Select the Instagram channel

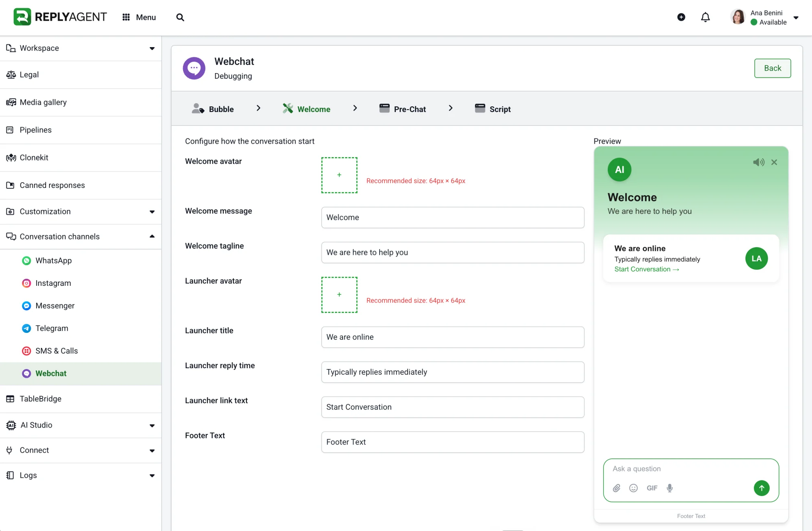coord(81,283)
